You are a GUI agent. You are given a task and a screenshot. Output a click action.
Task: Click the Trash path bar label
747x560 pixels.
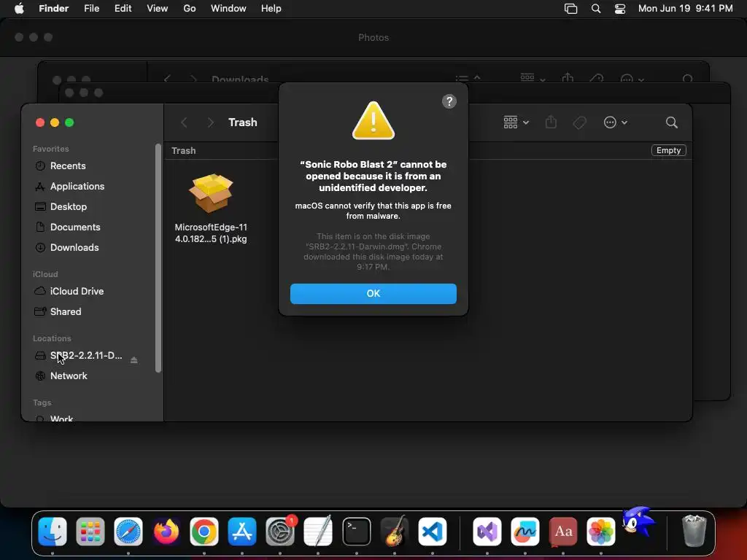[x=183, y=150]
